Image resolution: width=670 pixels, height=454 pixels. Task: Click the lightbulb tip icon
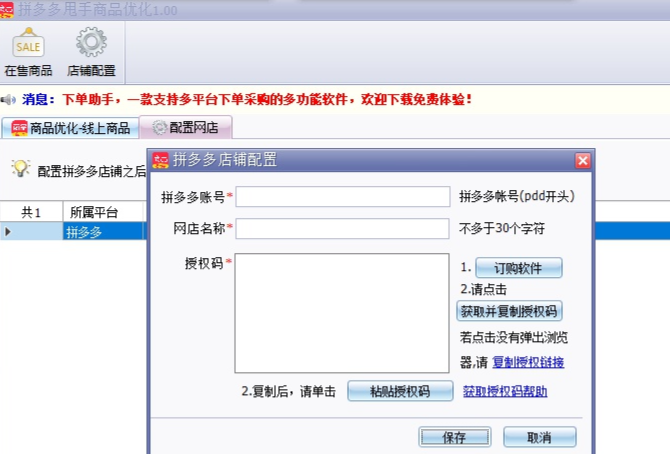pos(21,169)
